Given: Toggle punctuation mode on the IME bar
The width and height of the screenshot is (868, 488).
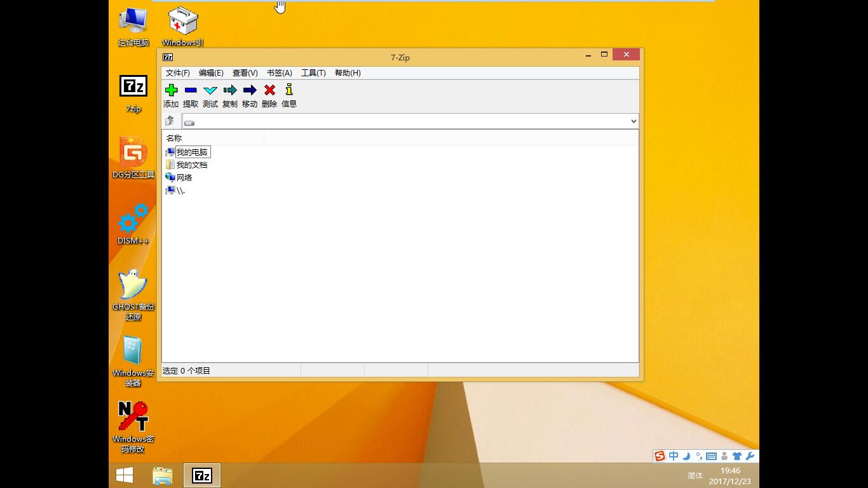Looking at the screenshot, I should 699,456.
